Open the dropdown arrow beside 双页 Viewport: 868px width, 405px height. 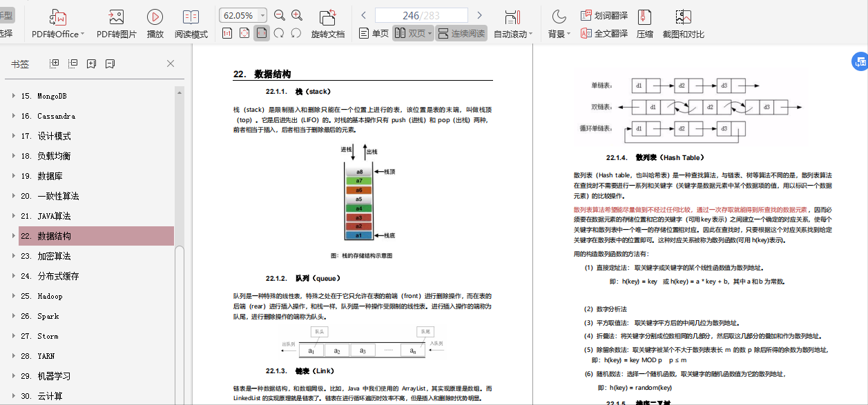tap(430, 33)
